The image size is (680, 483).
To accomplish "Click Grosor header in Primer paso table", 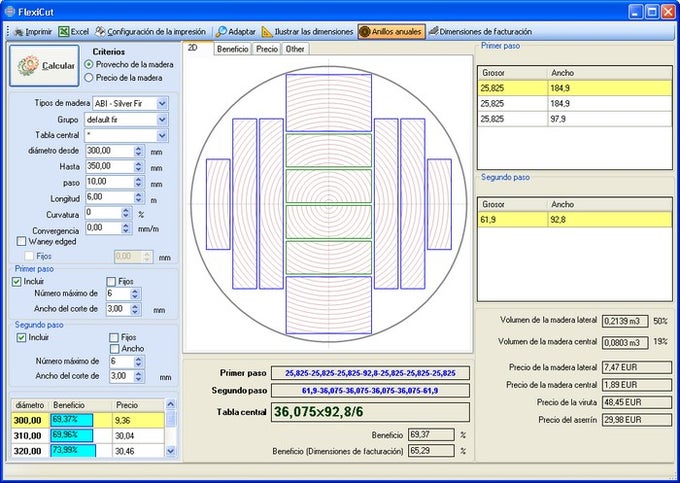I will (x=513, y=73).
